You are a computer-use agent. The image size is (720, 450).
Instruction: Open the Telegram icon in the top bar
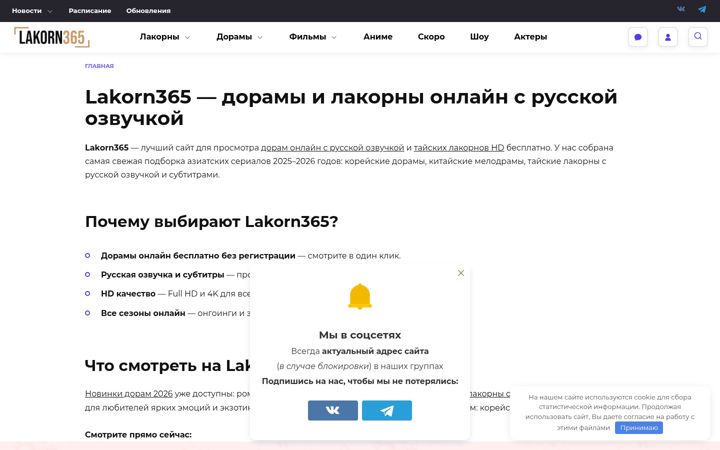click(702, 9)
